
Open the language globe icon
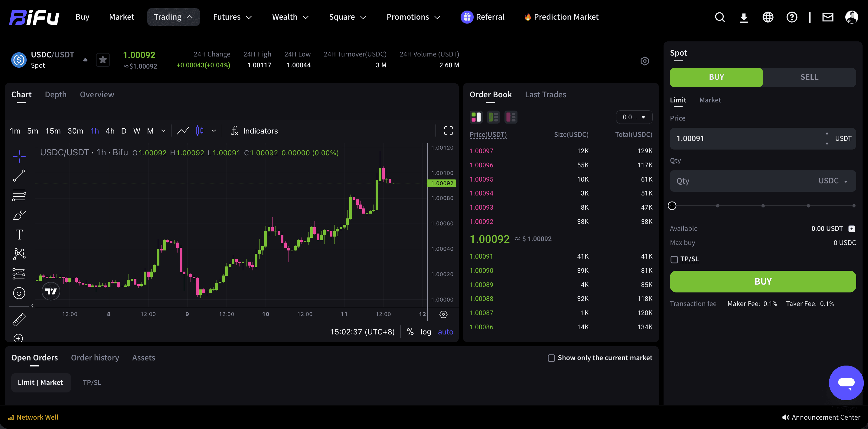[768, 17]
